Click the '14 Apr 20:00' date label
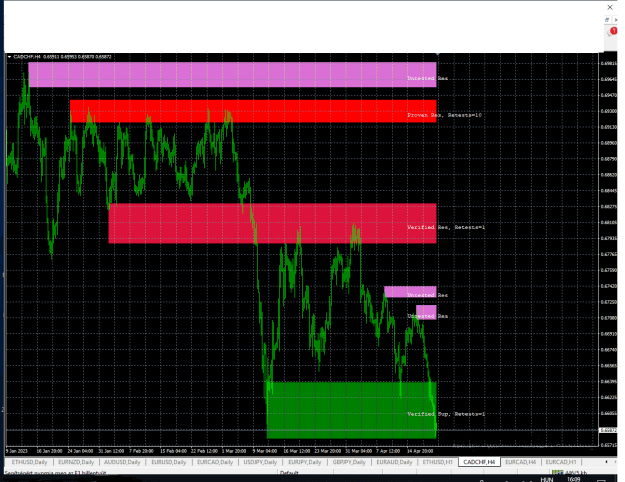The width and height of the screenshot is (625, 482). tap(420, 451)
